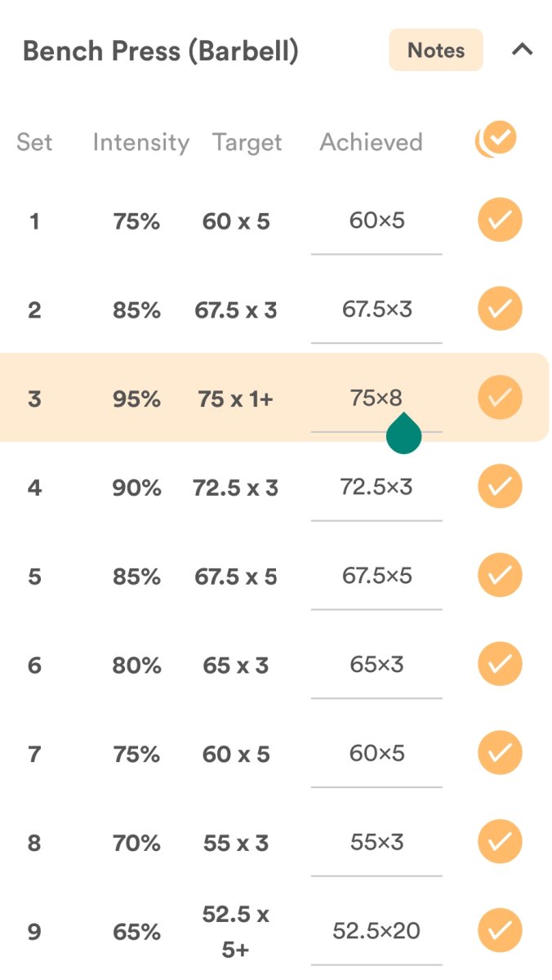Tap the Bench Press (Barbell) title
The image size is (552, 980).
pos(161,51)
